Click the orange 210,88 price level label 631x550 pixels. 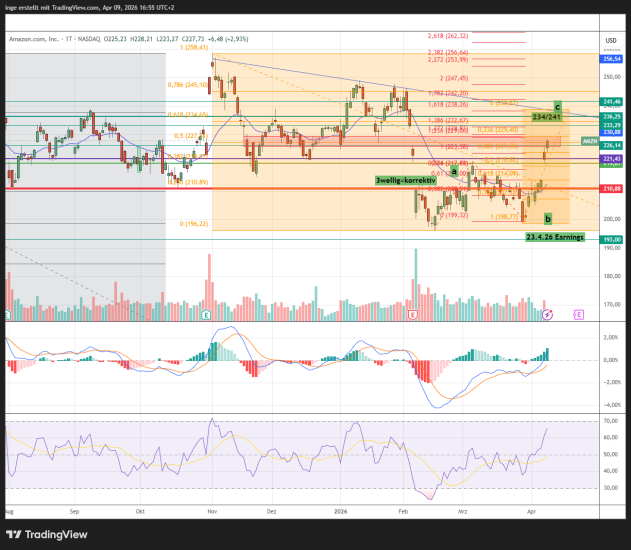point(612,188)
